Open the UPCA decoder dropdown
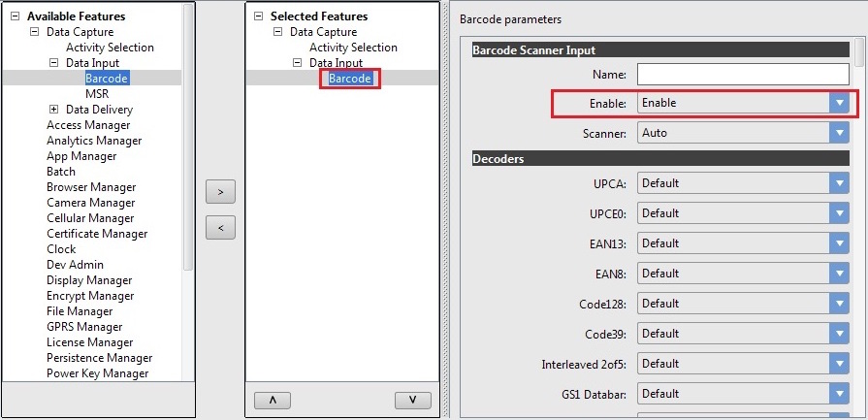This screenshot has height=420, width=868. [839, 183]
